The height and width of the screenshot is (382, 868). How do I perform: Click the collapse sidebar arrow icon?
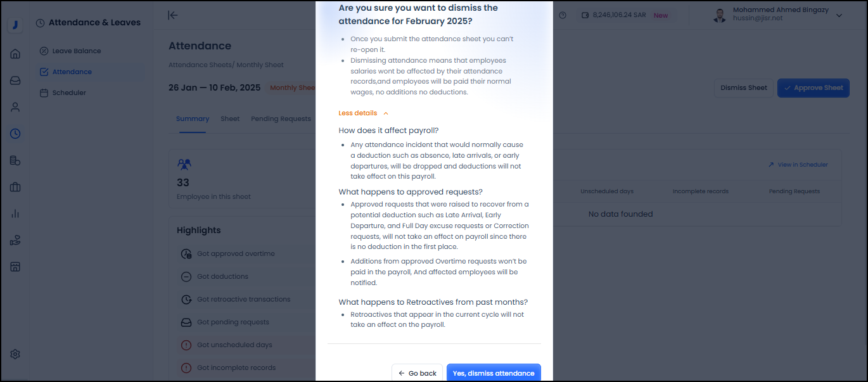pos(172,15)
